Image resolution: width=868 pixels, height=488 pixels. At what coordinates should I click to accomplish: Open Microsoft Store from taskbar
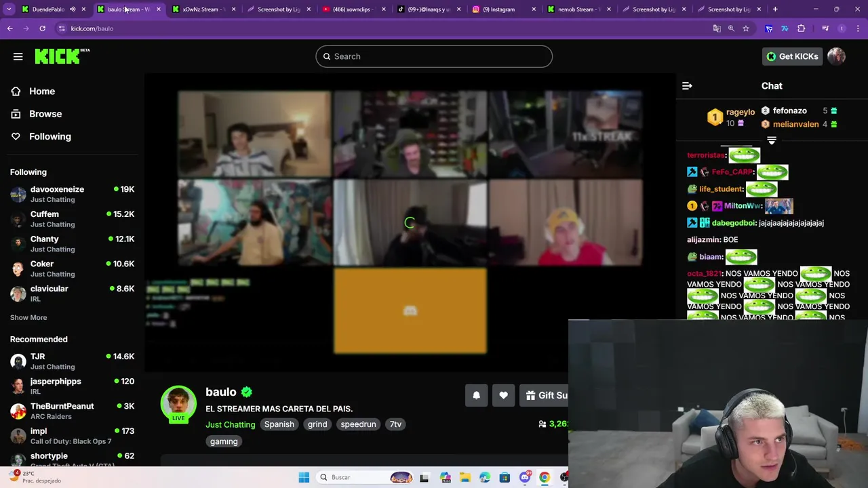pos(505,477)
